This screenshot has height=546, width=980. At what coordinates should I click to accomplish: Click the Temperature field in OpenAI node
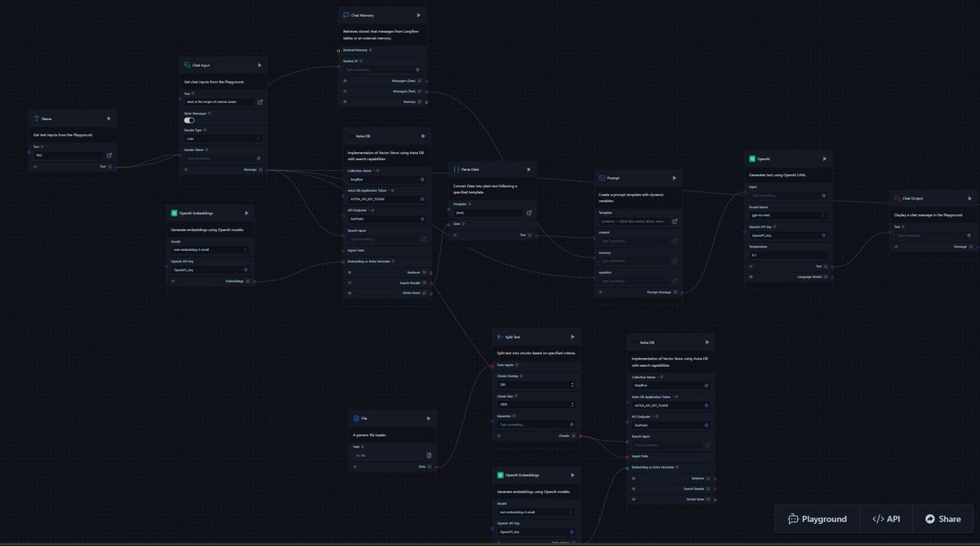click(x=787, y=255)
